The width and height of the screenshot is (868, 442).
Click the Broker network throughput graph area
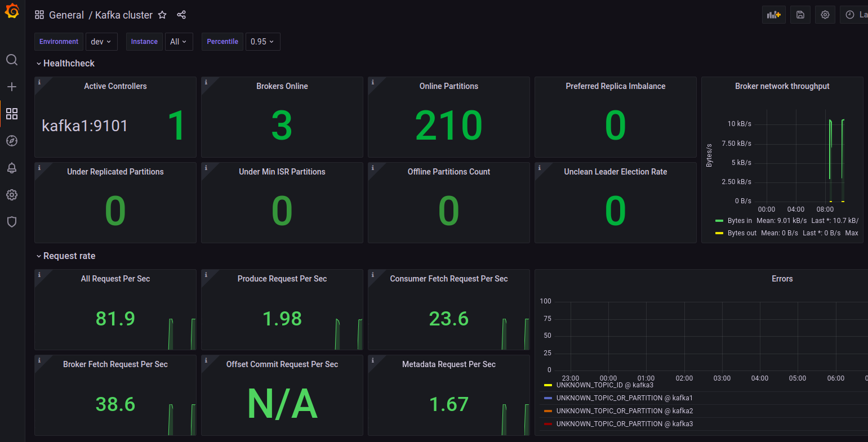800,155
